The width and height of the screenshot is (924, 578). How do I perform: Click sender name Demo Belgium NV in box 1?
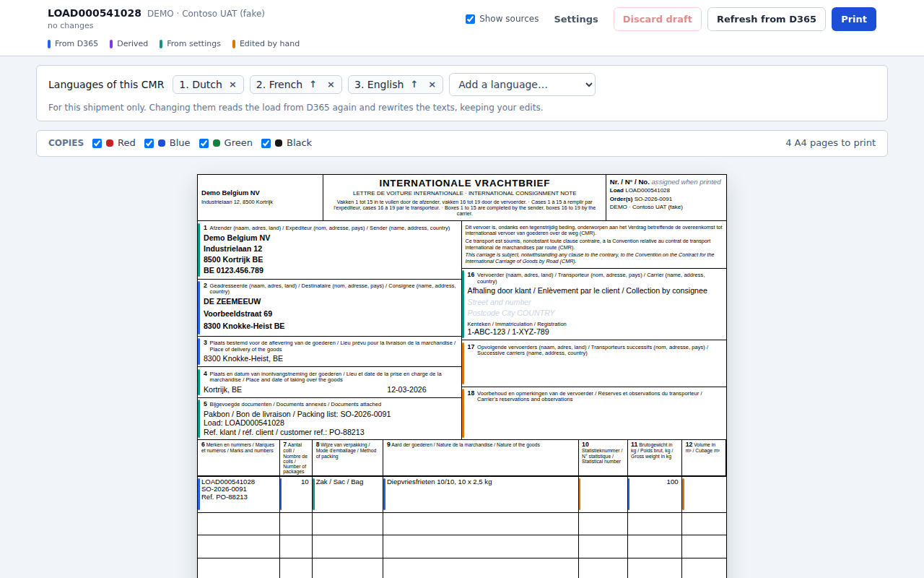click(237, 238)
